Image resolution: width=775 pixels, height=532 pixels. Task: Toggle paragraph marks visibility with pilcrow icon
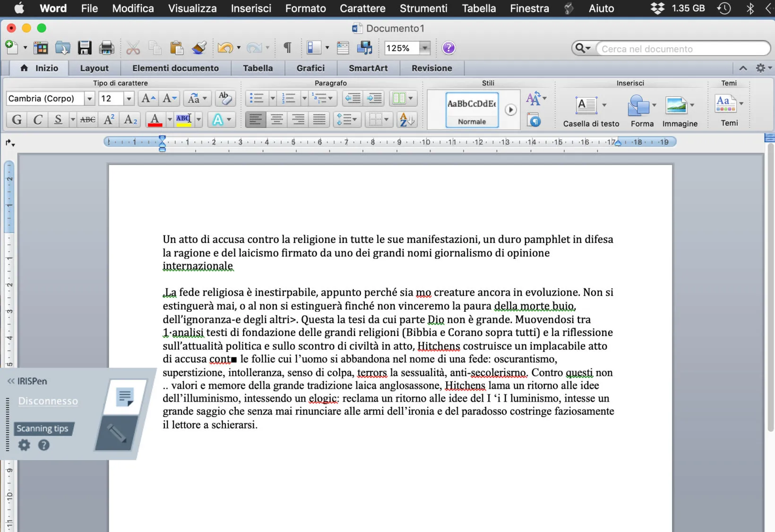286,47
